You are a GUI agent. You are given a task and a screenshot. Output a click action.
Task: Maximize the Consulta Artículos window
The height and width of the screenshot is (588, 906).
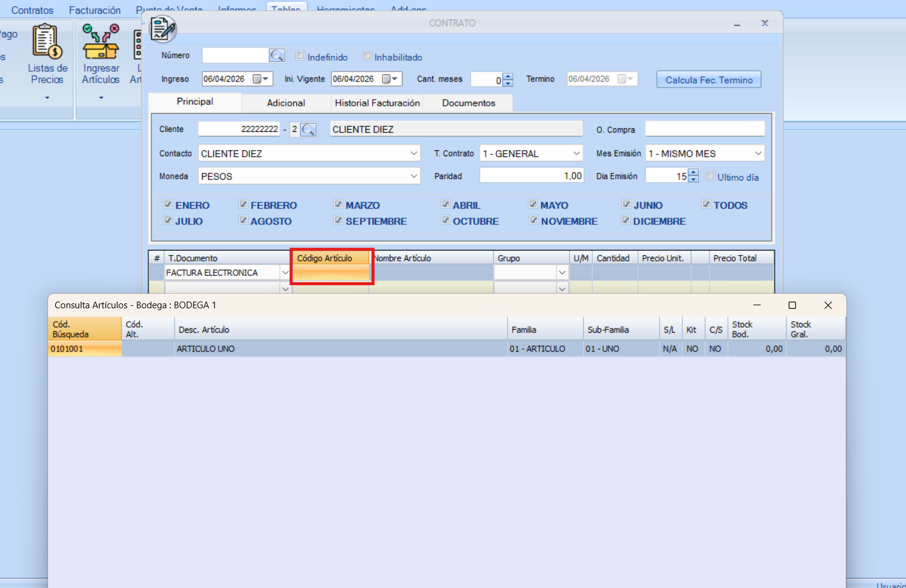pyautogui.click(x=792, y=305)
